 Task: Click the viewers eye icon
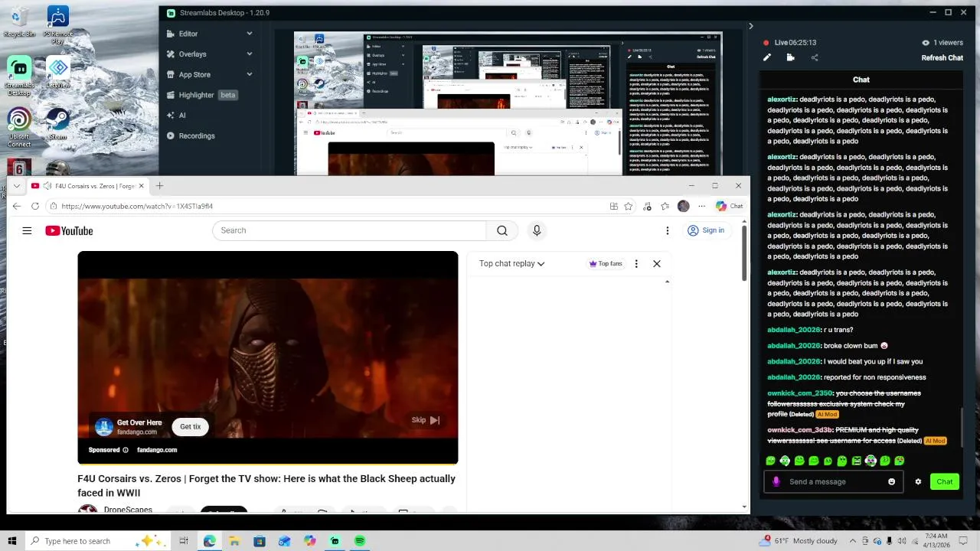coord(926,43)
